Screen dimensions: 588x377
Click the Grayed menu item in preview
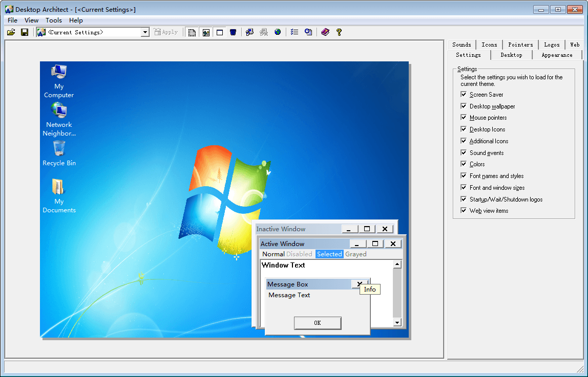[356, 254]
